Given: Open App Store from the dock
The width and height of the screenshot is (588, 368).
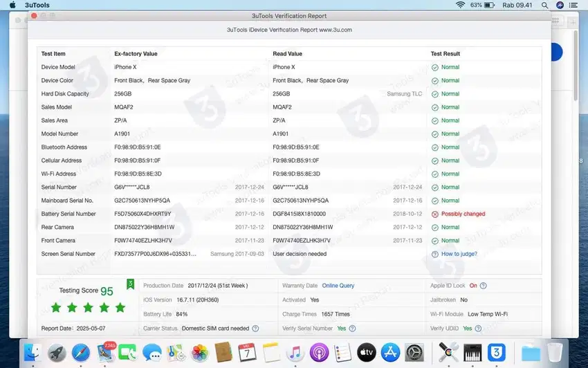Looking at the screenshot, I should 390,353.
